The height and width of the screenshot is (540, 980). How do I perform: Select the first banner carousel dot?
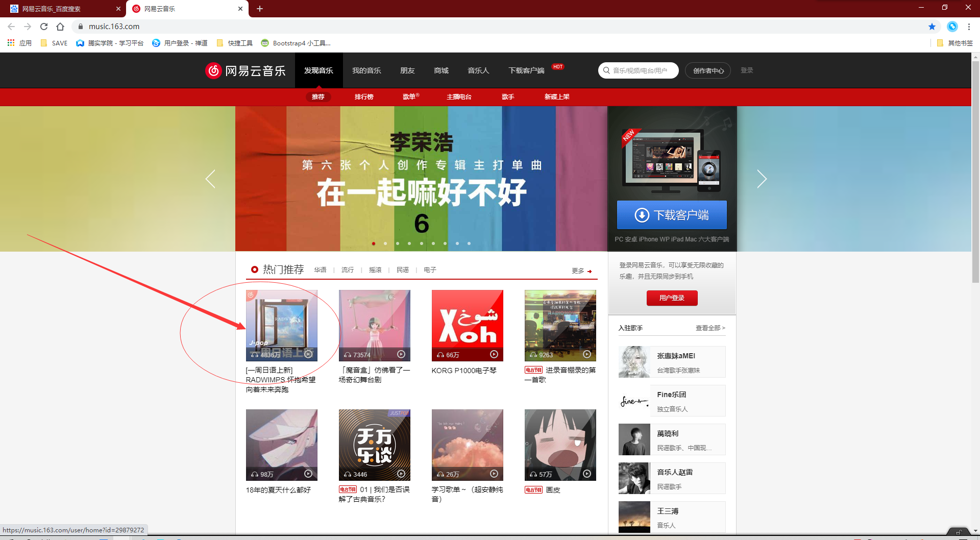click(374, 243)
